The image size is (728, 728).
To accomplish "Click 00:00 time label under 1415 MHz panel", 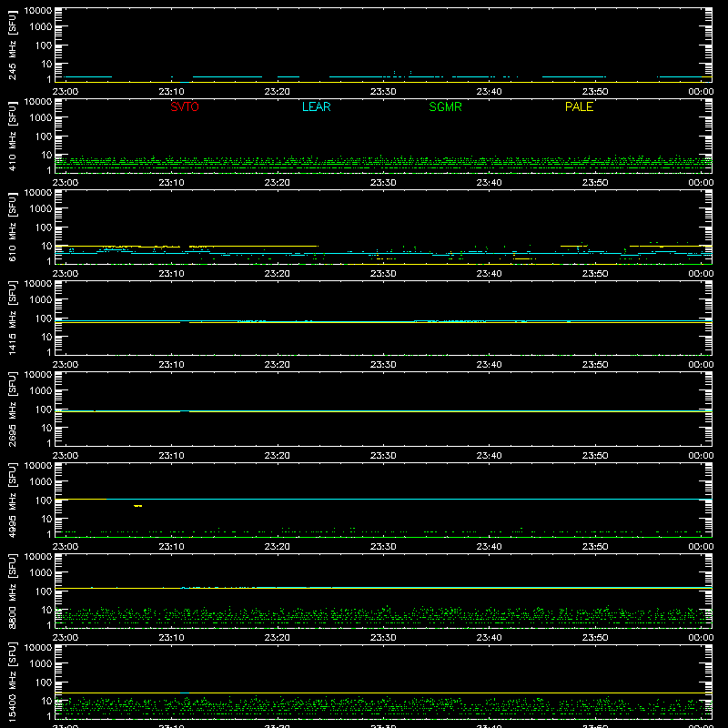I will (701, 365).
